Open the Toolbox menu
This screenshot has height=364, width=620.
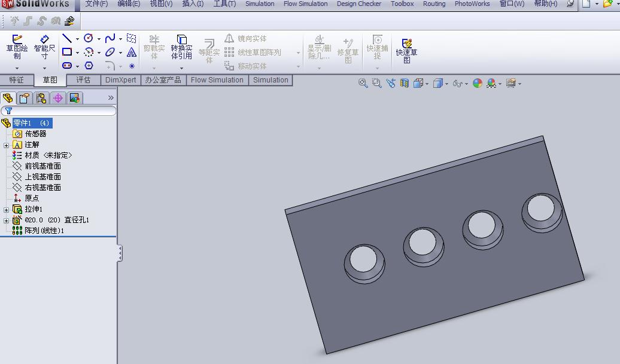[402, 4]
